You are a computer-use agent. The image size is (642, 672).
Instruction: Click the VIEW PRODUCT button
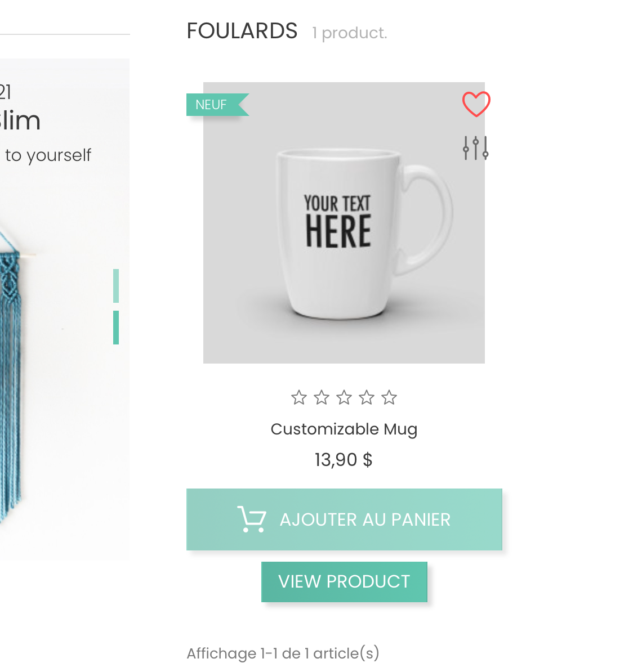point(344,581)
